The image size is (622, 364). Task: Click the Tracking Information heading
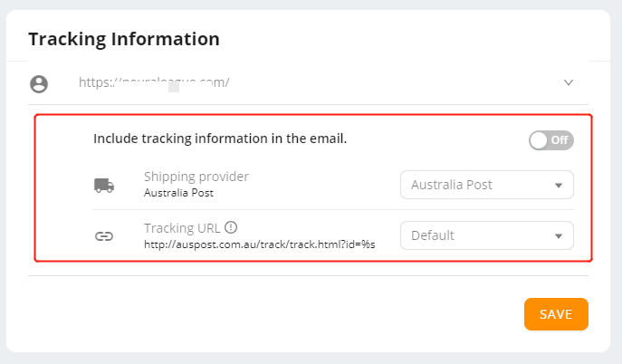tap(124, 39)
